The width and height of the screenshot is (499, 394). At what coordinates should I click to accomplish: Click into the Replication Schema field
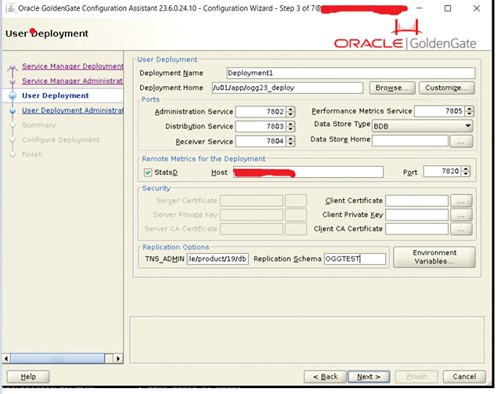coord(355,259)
